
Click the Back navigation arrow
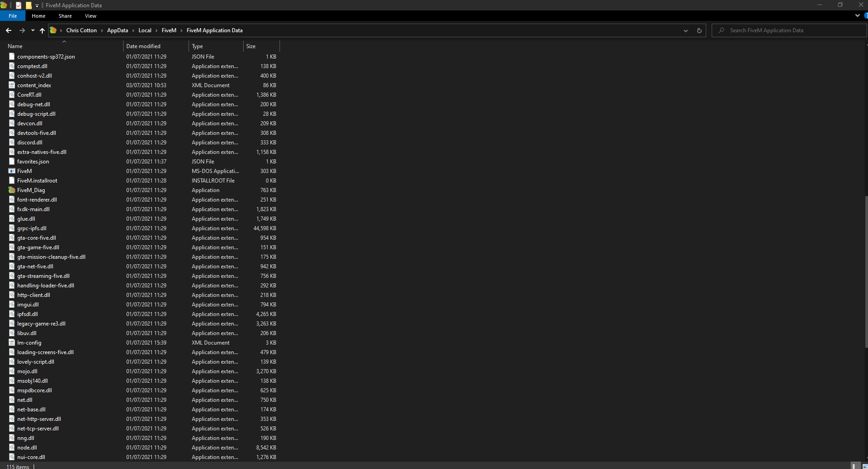pyautogui.click(x=9, y=30)
